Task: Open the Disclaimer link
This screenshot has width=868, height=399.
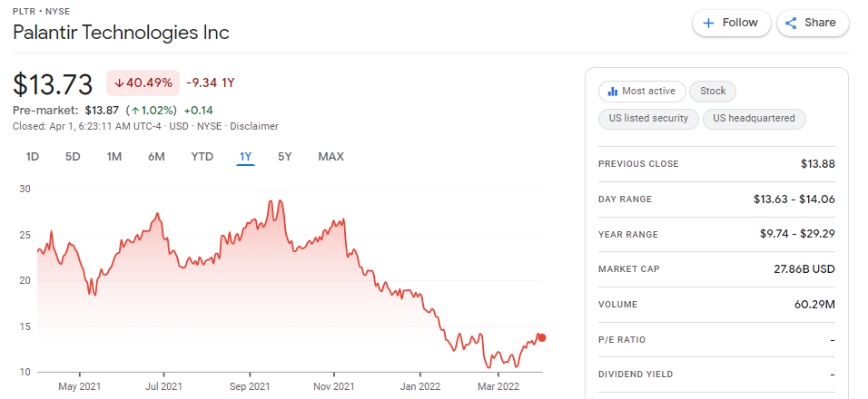Action: 254,126
